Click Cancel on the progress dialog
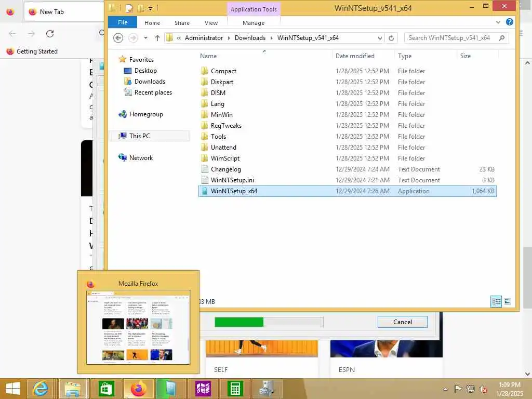This screenshot has height=399, width=532. tap(403, 322)
